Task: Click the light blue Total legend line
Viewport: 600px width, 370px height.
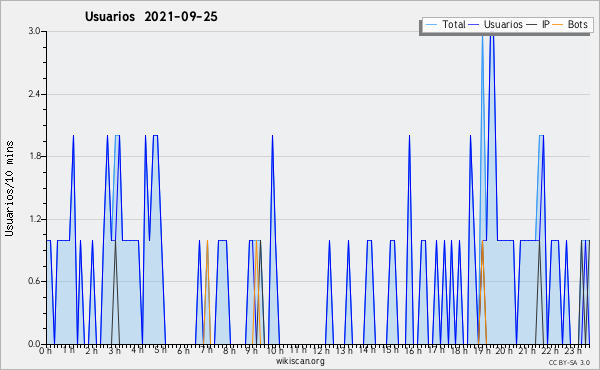Action: click(x=431, y=25)
